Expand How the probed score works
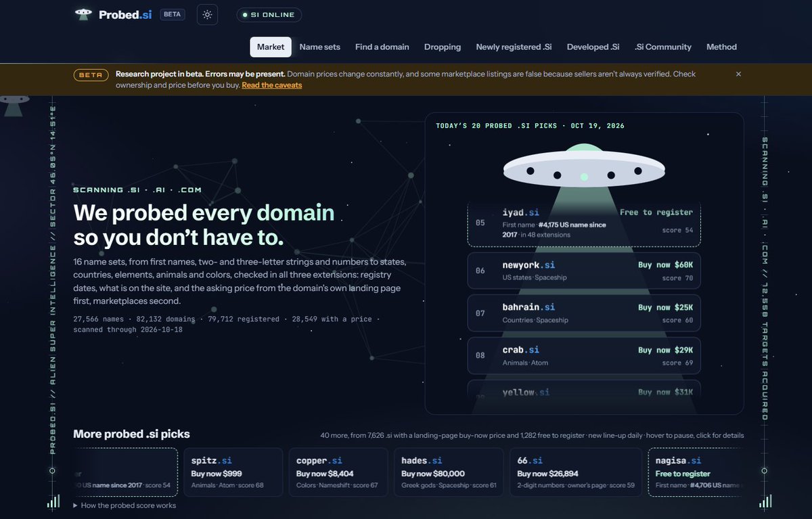This screenshot has height=519, width=812. 125,505
